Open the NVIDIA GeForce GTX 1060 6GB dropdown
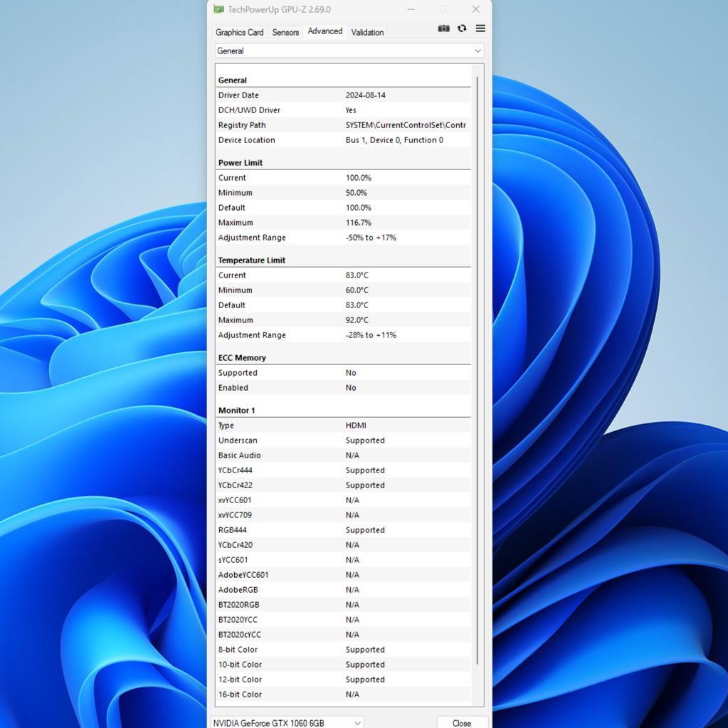The image size is (728, 728). [x=287, y=723]
